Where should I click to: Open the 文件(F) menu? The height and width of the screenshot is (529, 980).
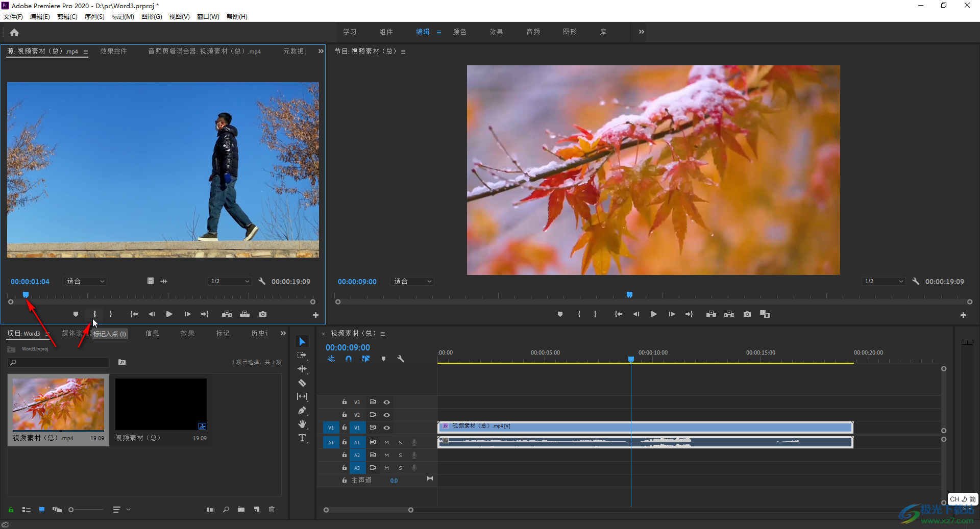[x=13, y=16]
